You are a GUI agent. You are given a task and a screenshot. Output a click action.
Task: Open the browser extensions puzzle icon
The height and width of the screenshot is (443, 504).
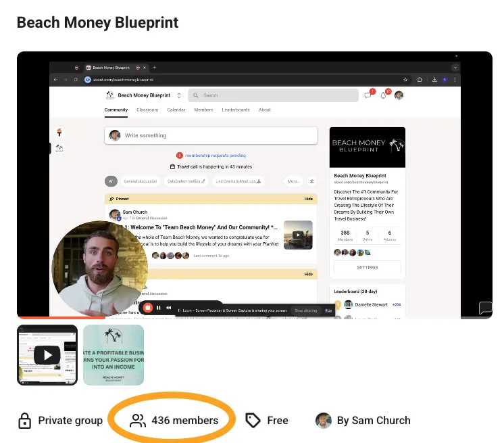coord(420,80)
